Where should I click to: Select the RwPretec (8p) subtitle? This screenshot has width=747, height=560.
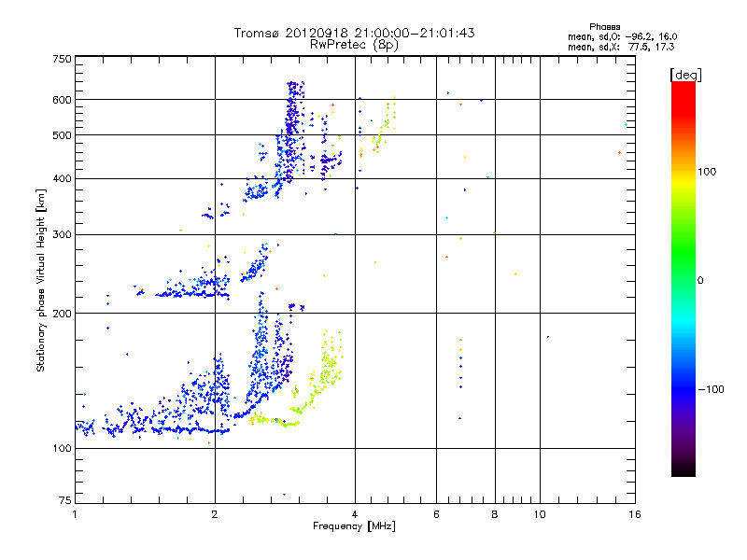pos(354,45)
